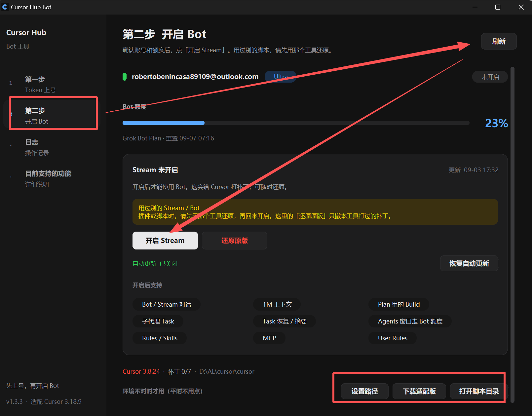Click the red 还原原版 button

pos(235,241)
